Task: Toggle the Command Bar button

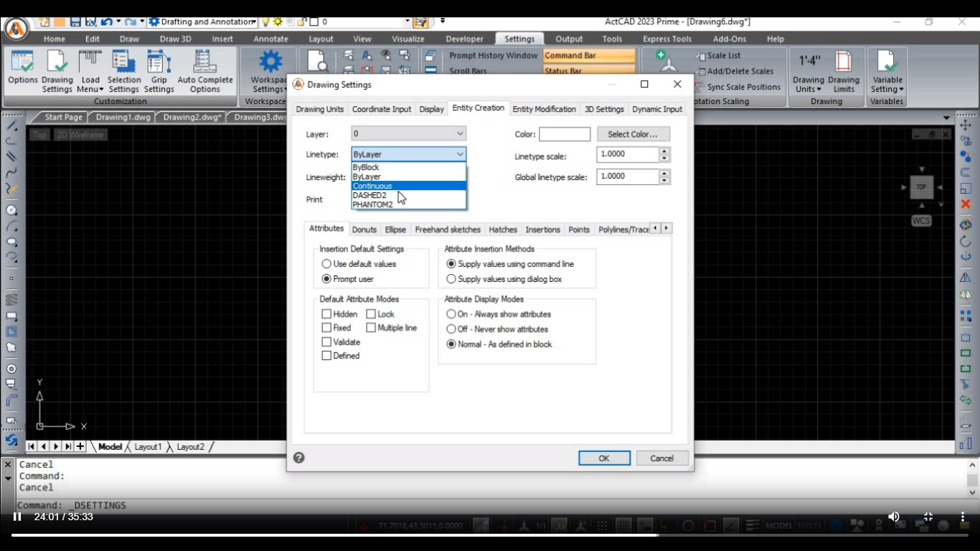Action: 588,55
